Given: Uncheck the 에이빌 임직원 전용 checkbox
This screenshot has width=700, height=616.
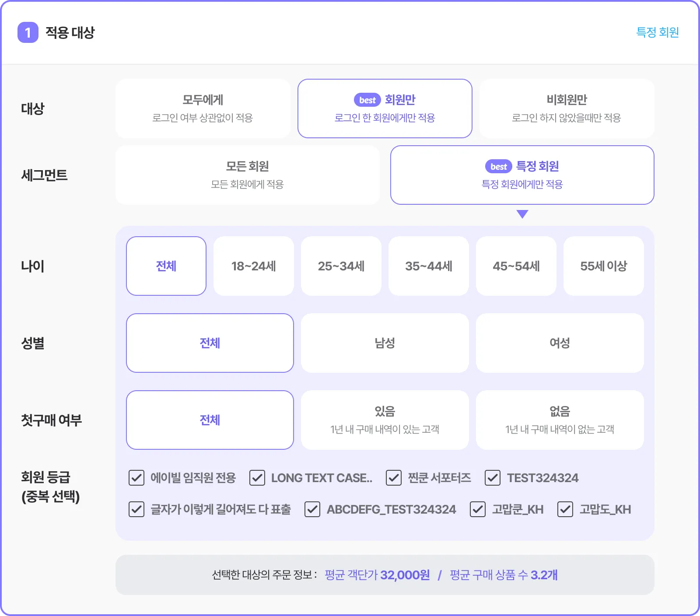Looking at the screenshot, I should (x=136, y=478).
